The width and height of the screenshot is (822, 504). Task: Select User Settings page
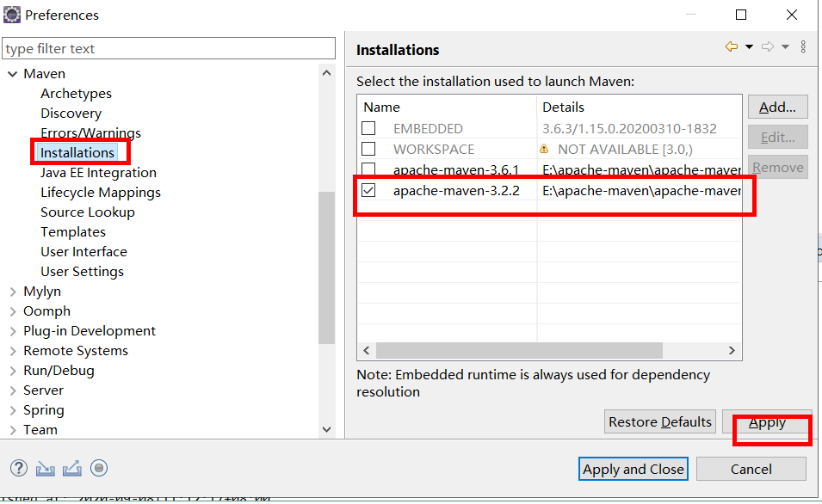click(83, 272)
